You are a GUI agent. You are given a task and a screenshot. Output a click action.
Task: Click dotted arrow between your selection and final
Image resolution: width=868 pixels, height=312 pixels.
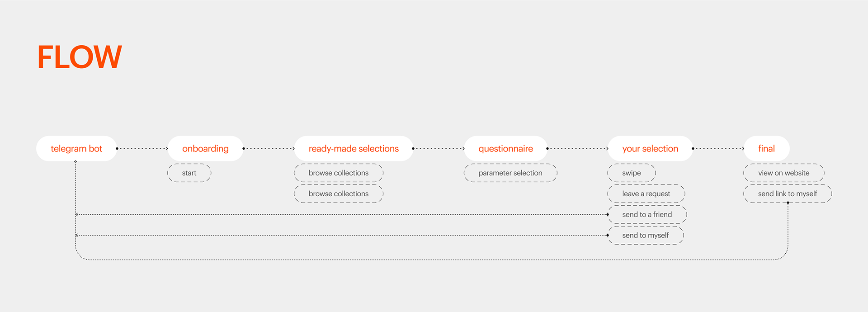point(718,148)
